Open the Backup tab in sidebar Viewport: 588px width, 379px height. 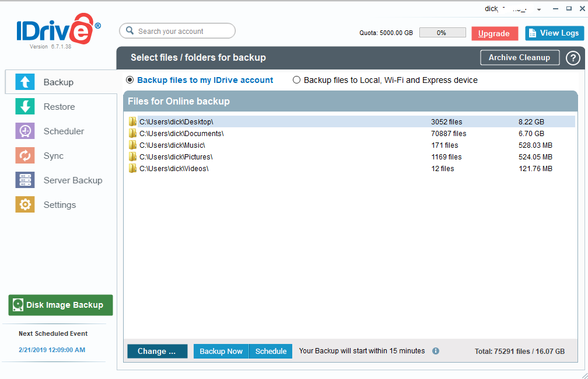61,82
